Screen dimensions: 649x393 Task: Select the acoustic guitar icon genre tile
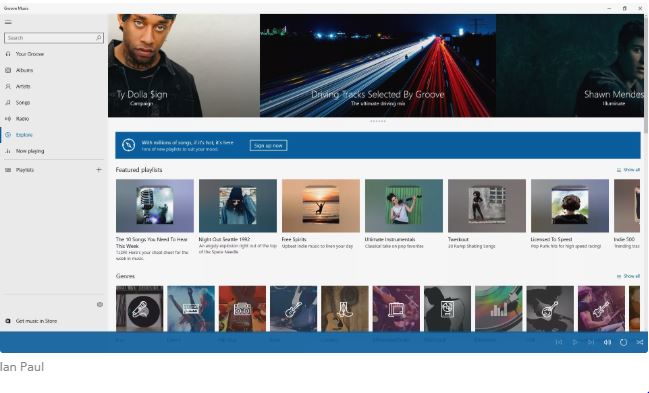click(293, 309)
